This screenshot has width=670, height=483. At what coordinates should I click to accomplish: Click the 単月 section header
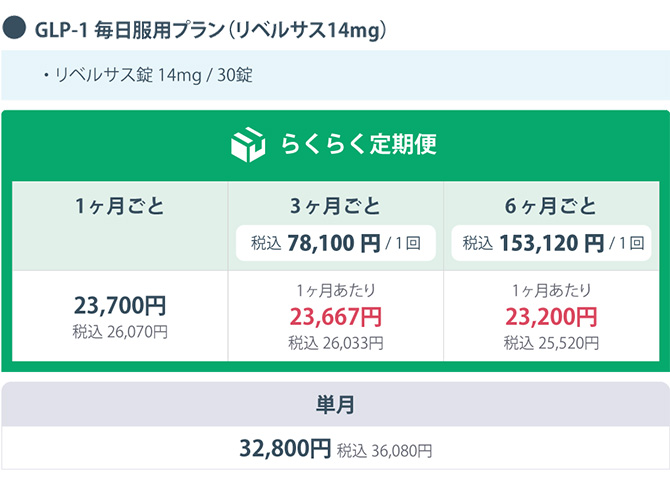pos(335,405)
